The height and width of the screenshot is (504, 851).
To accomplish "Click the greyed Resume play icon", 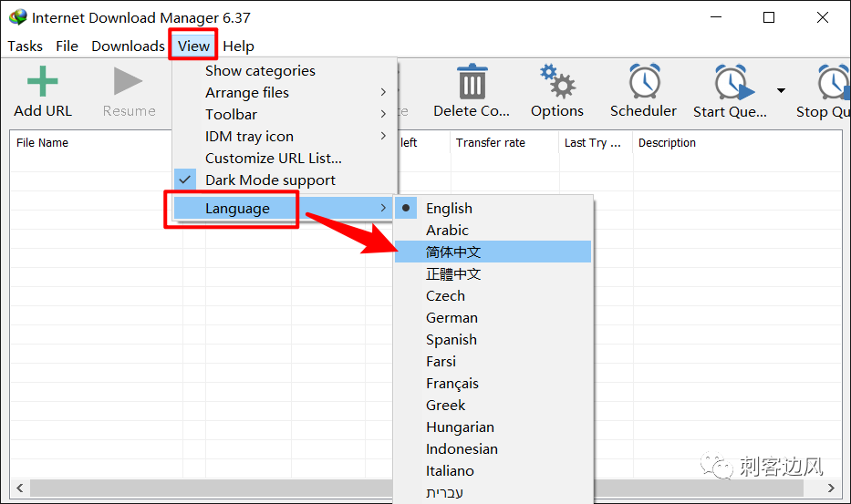I will point(128,81).
